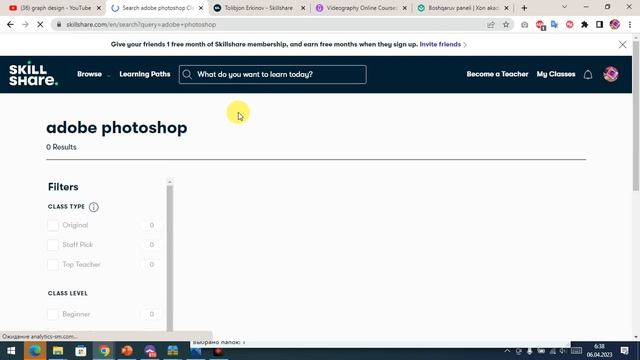640x360 pixels.
Task: Click the site lock icon
Action: (59, 24)
